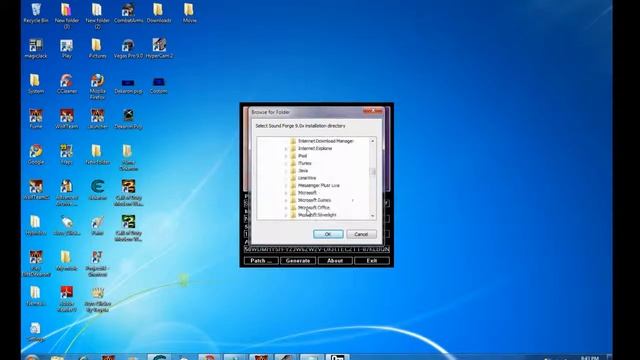
Task: Open the System folder on desktop
Action: tap(36, 84)
